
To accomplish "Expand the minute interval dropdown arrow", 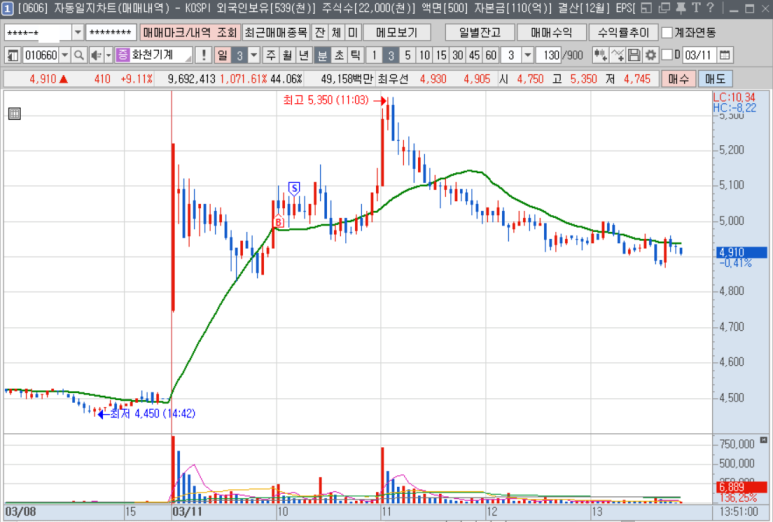I will point(527,55).
